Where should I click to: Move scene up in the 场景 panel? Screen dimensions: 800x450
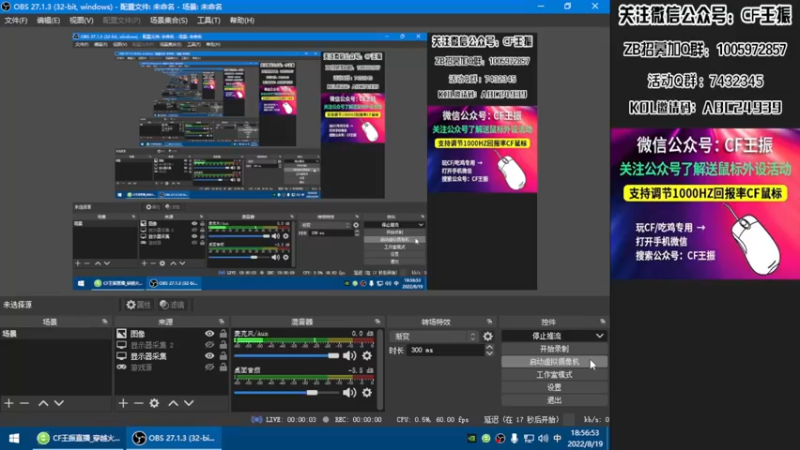43,403
